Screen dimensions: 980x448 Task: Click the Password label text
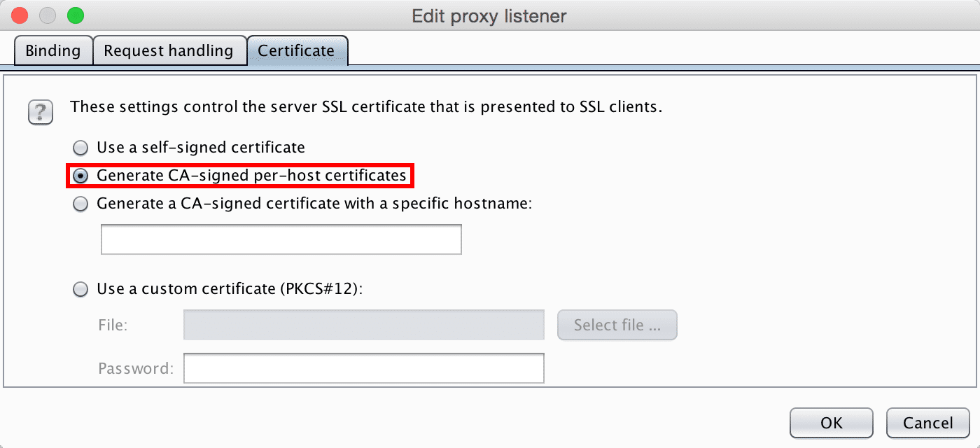pos(136,368)
